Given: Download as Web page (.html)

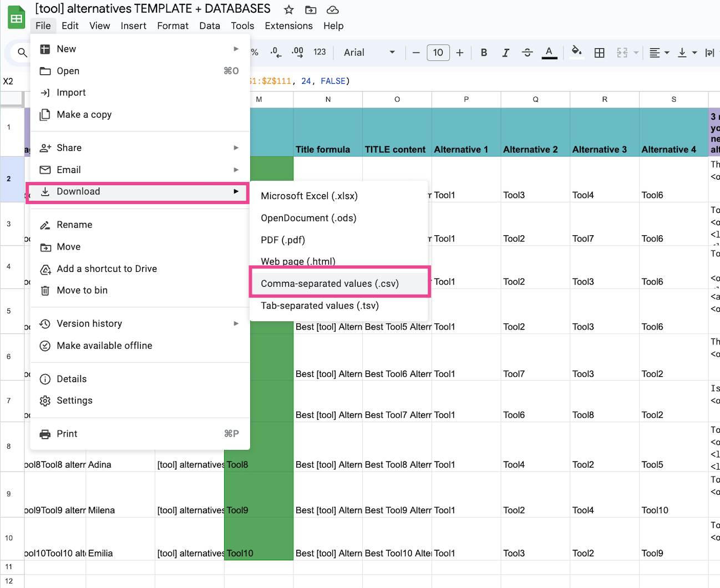Looking at the screenshot, I should (339, 261).
